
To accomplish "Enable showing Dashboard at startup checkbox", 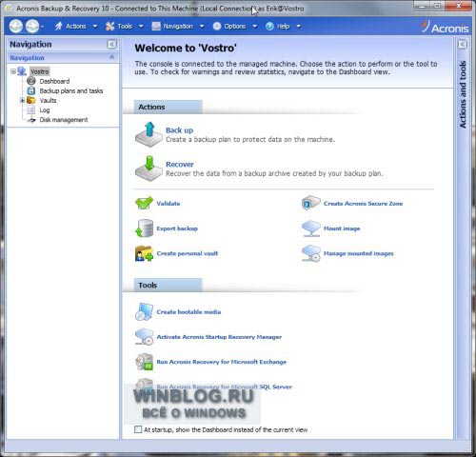I will (x=138, y=429).
